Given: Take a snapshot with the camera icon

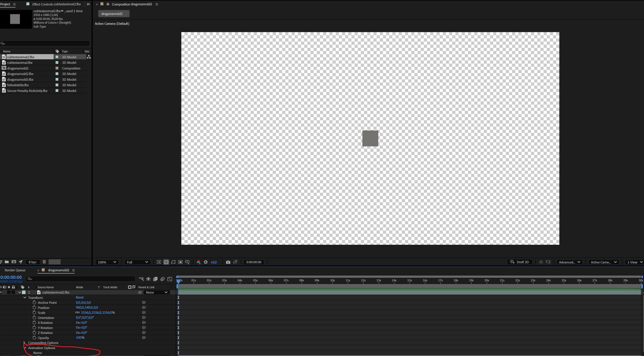Looking at the screenshot, I should [228, 262].
